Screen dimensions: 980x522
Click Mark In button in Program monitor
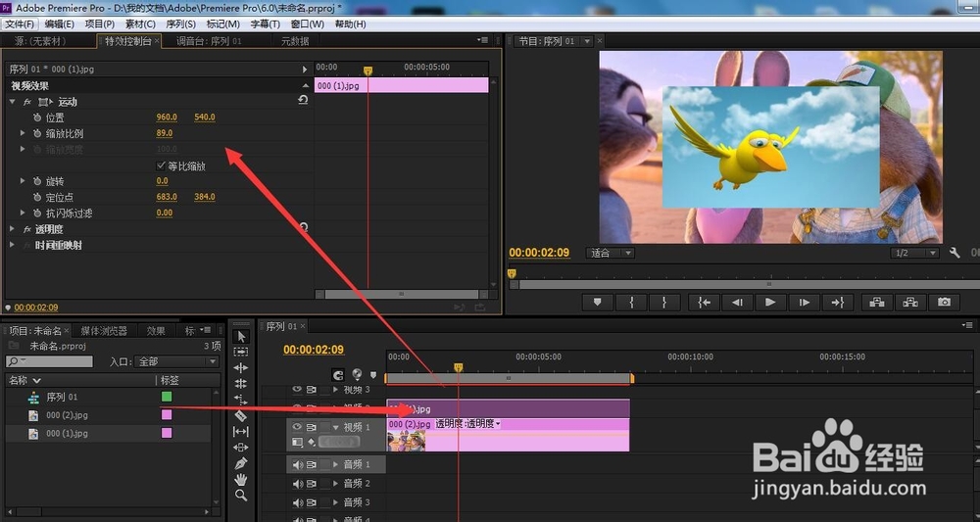631,303
